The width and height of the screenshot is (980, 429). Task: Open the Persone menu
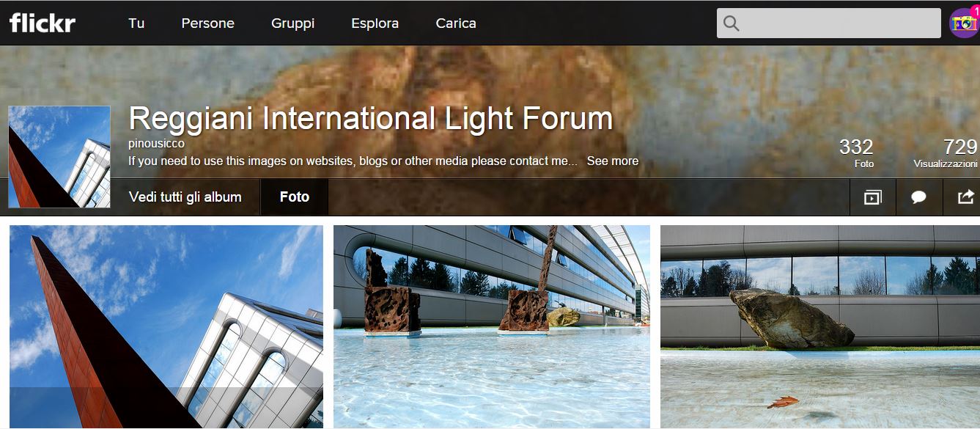pos(208,23)
